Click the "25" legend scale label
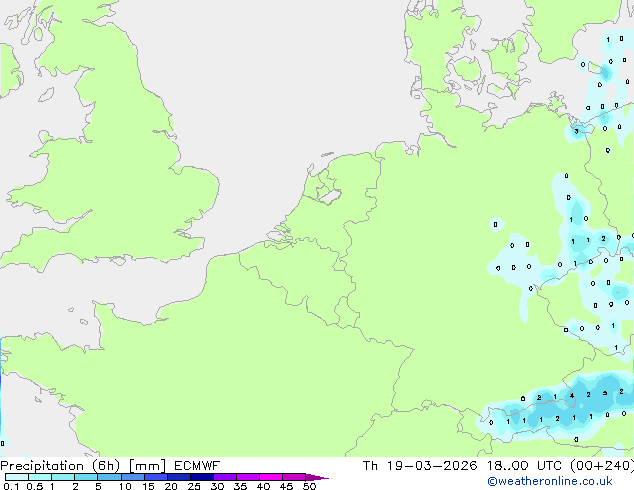 (194, 486)
